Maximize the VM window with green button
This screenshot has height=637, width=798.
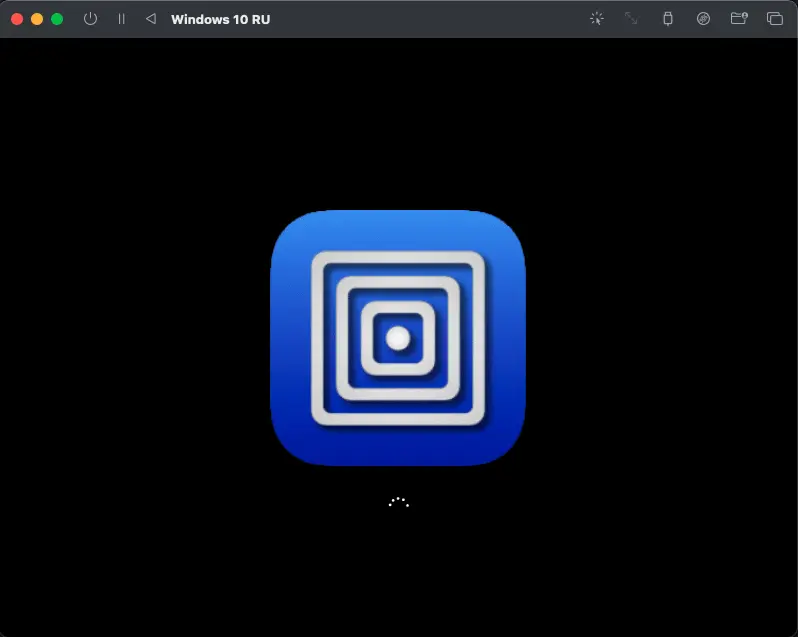57,19
